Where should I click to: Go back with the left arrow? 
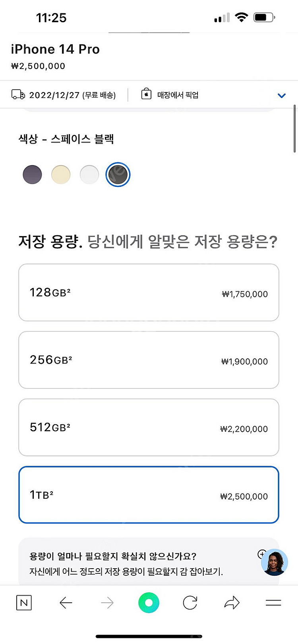pyautogui.click(x=66, y=603)
